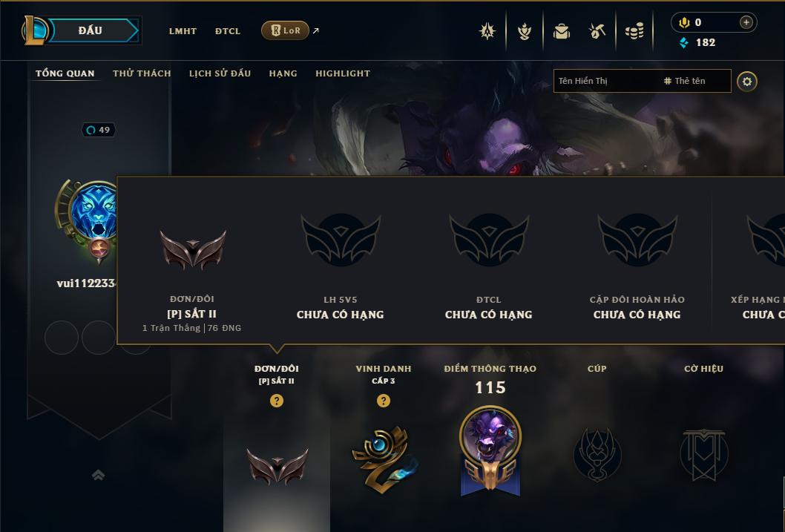The height and width of the screenshot is (532, 785).
Task: Click the plus icon to buy RP
Action: click(746, 22)
